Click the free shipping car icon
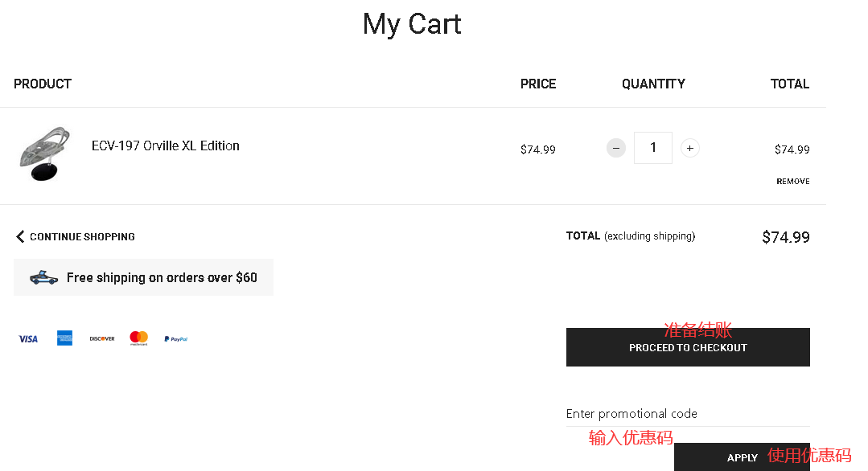This screenshot has height=471, width=868. pyautogui.click(x=43, y=277)
